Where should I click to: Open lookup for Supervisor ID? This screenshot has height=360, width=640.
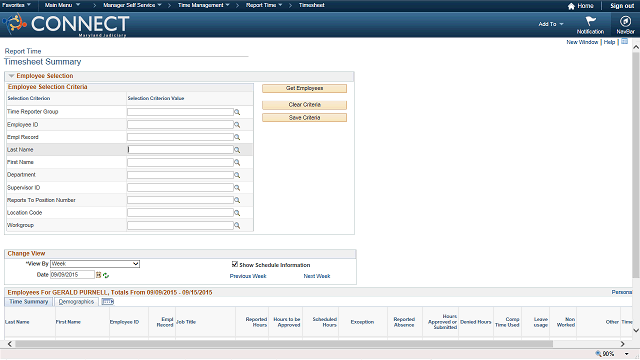point(237,188)
